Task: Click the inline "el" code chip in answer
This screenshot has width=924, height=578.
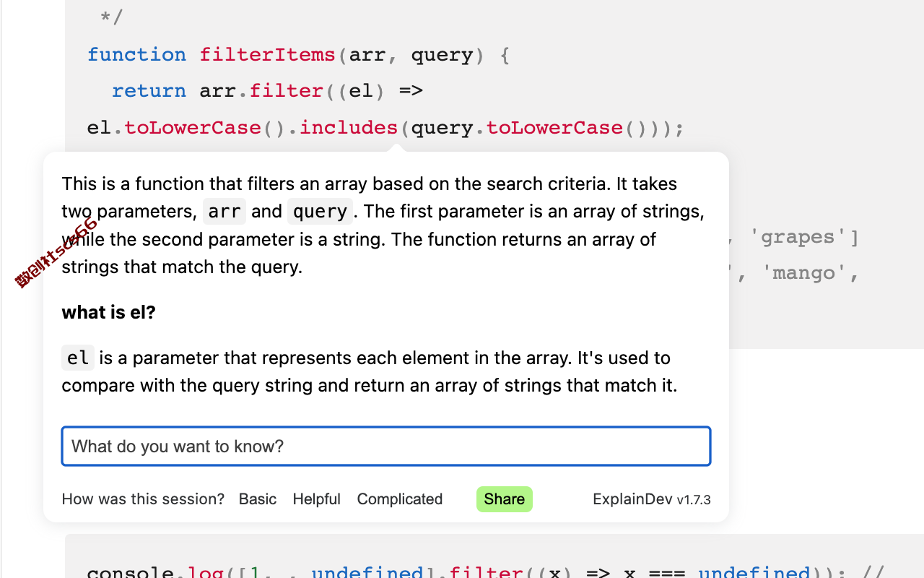Action: pyautogui.click(x=78, y=358)
